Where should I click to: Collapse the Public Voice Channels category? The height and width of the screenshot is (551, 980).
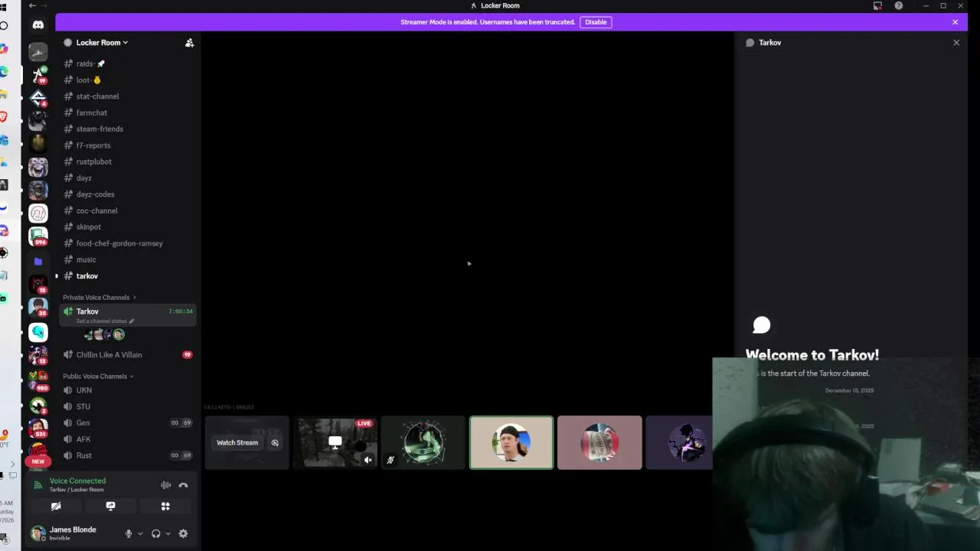[98, 376]
